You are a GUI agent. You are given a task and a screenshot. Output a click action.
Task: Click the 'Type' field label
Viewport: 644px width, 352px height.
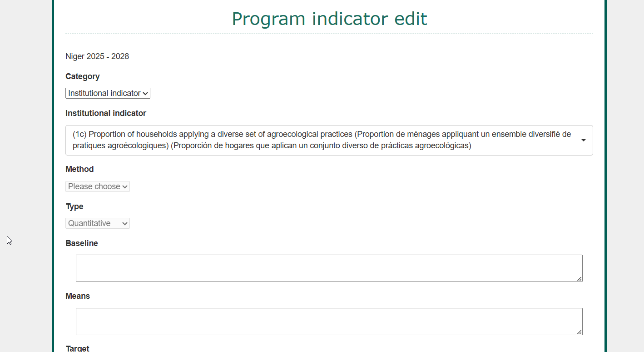(x=74, y=206)
